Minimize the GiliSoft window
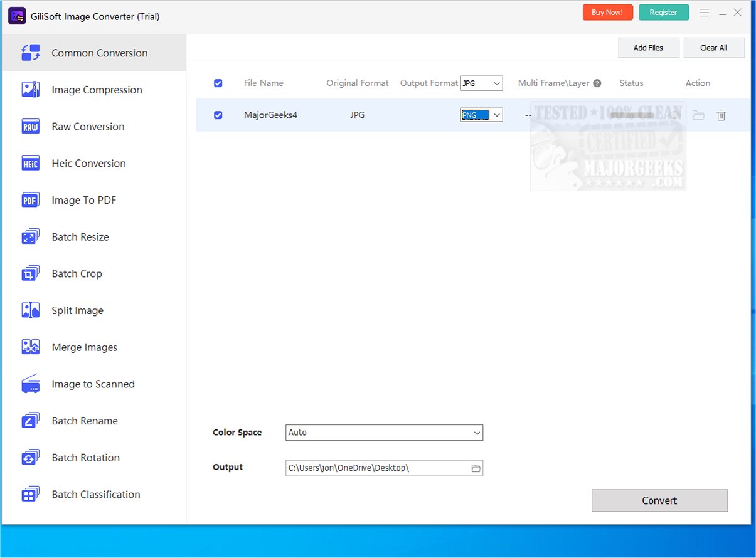This screenshot has width=756, height=558. click(723, 13)
